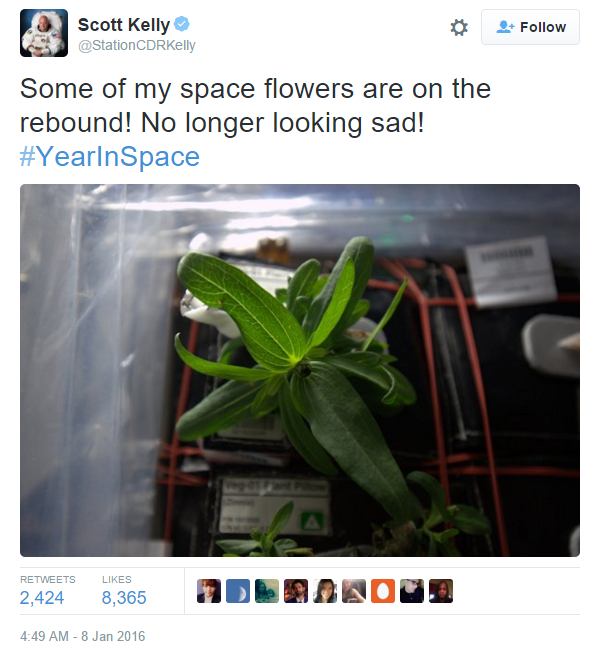Open Scott Kelly's astronaut profile picture
612x660 pixels.
(44, 33)
